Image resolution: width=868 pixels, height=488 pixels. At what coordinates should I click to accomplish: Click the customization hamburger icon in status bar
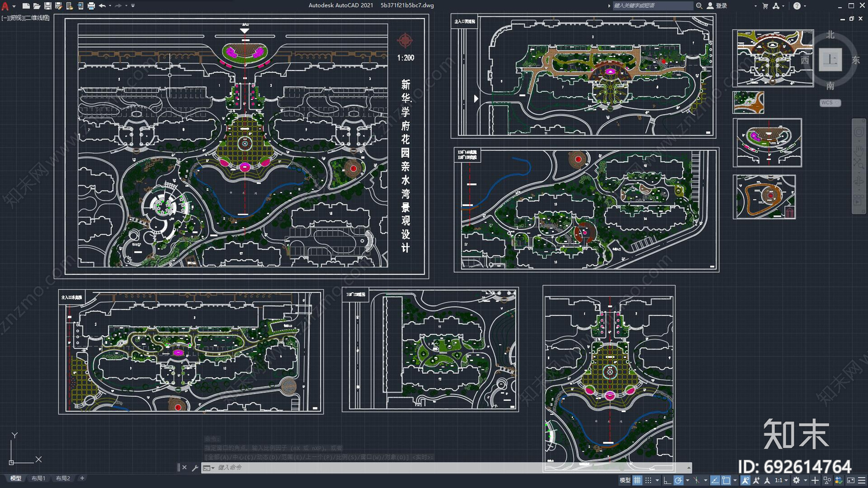click(861, 480)
